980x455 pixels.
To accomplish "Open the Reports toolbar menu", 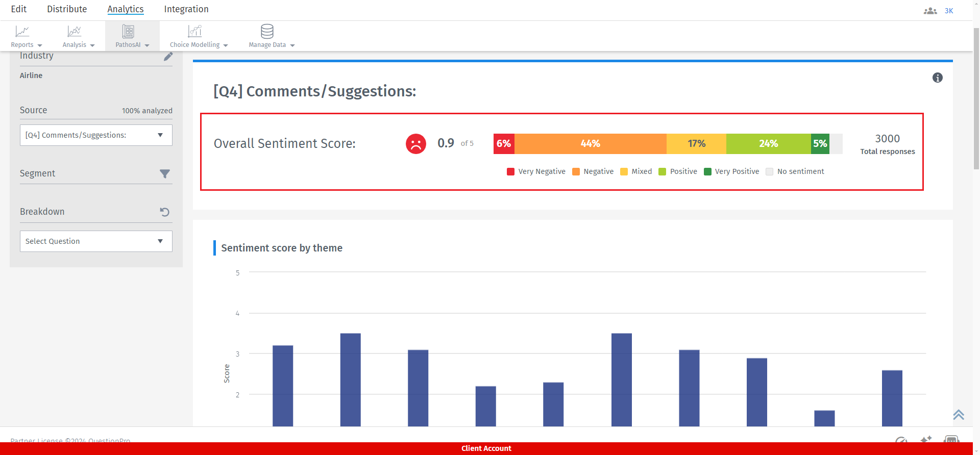I will 26,37.
